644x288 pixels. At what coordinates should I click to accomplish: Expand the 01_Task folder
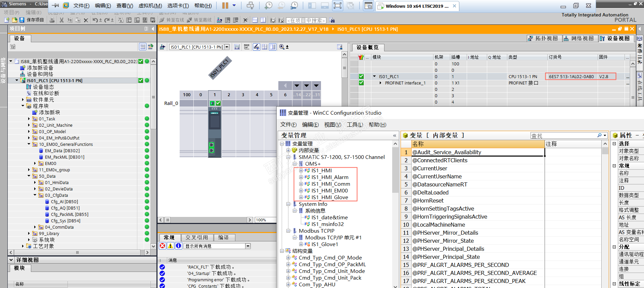tap(29, 119)
